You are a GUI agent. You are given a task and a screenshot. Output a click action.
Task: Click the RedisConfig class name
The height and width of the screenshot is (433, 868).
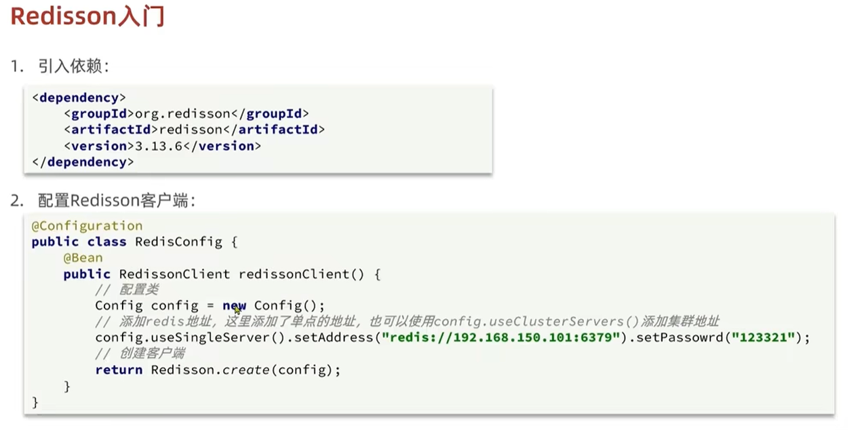pyautogui.click(x=178, y=242)
